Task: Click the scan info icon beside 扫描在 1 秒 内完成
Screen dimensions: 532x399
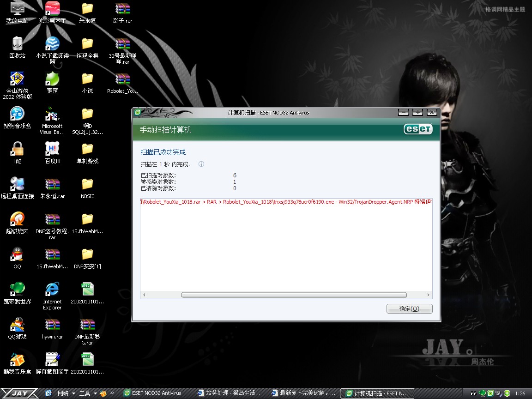Action: tap(201, 164)
